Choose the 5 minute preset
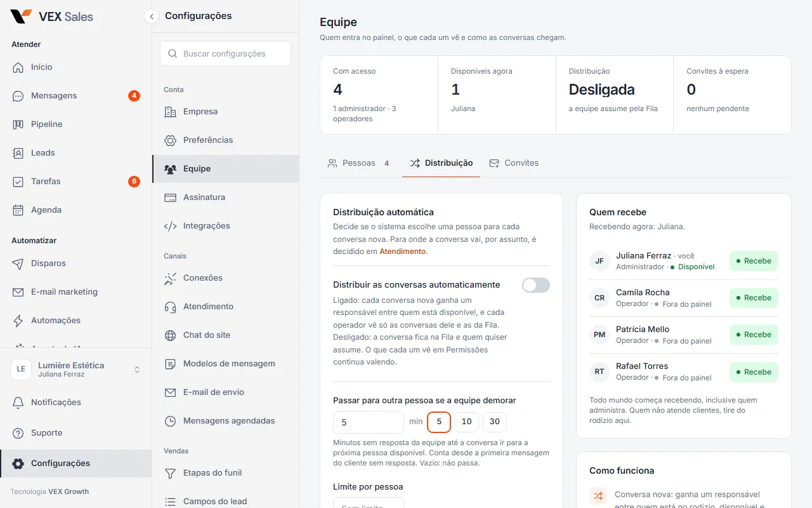This screenshot has width=812, height=508. [x=439, y=422]
